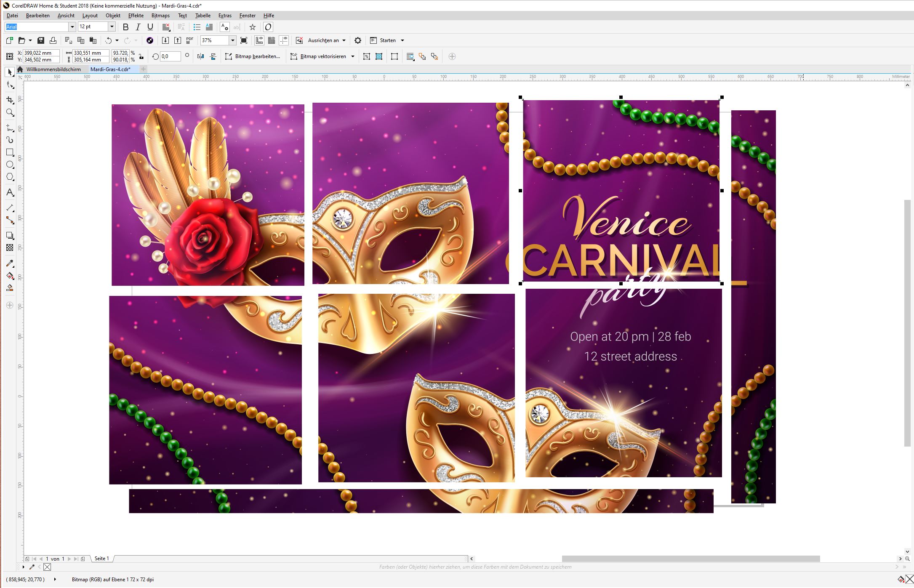Select the Interactive Fill tool
This screenshot has height=588, width=914.
(10, 276)
